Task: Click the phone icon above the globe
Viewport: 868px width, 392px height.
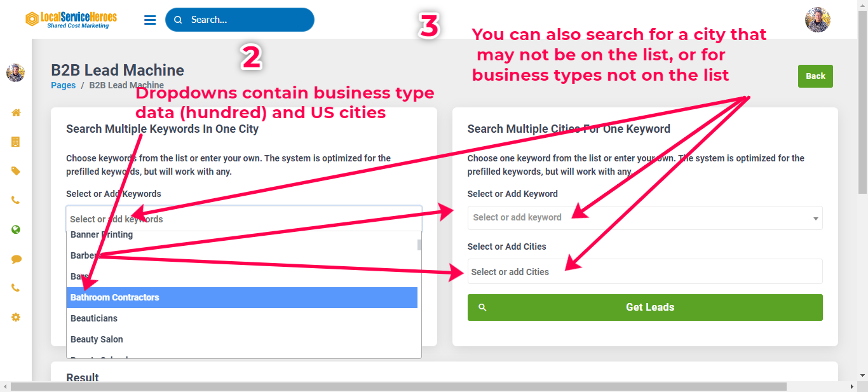Action: [16, 200]
